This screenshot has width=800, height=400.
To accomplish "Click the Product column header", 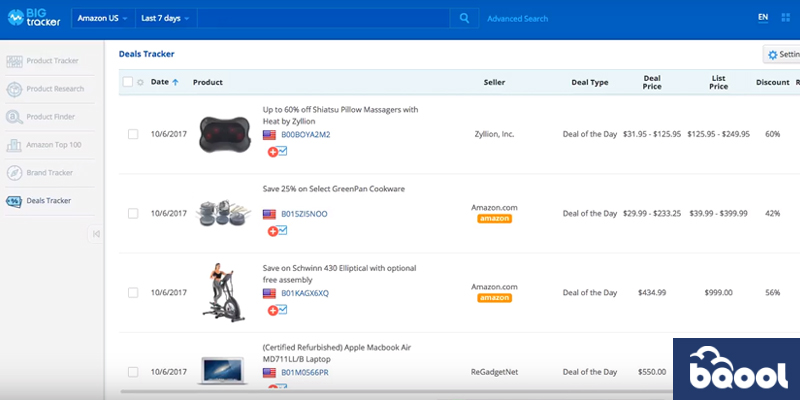I will click(x=208, y=82).
